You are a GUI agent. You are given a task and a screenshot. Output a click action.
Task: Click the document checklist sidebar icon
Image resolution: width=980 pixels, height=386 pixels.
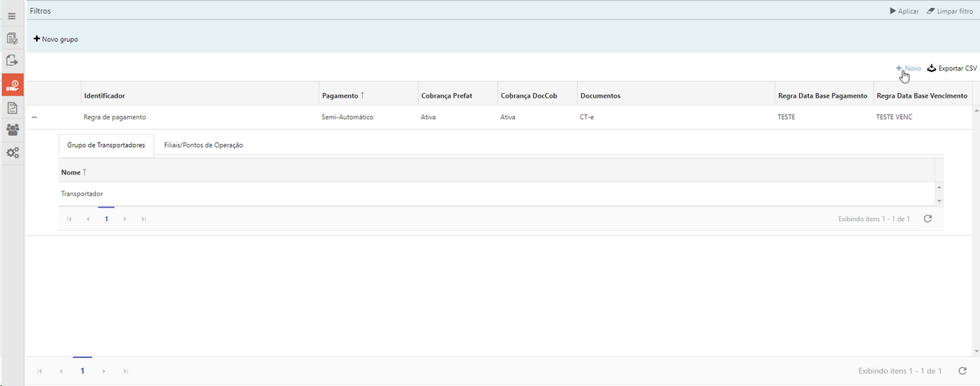click(12, 38)
